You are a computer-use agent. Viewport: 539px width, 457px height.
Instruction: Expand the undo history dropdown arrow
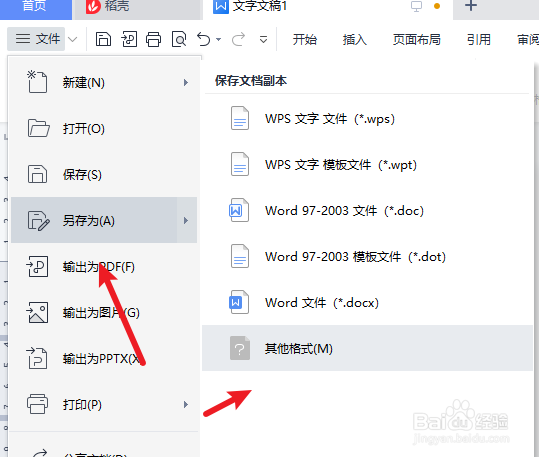219,40
